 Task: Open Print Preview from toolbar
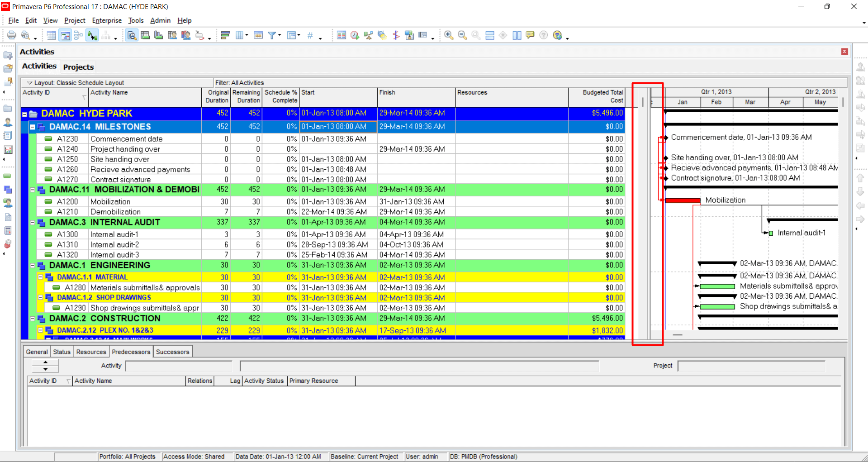click(x=26, y=35)
